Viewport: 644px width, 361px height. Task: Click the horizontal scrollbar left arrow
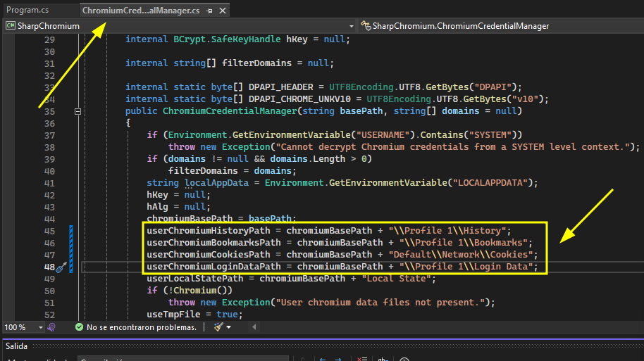pos(254,327)
